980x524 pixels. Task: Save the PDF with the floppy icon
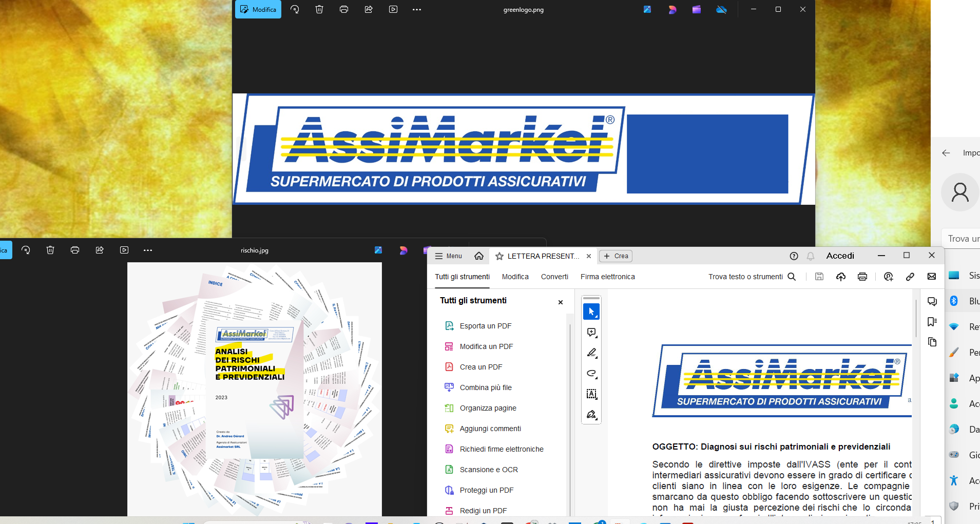click(x=819, y=277)
